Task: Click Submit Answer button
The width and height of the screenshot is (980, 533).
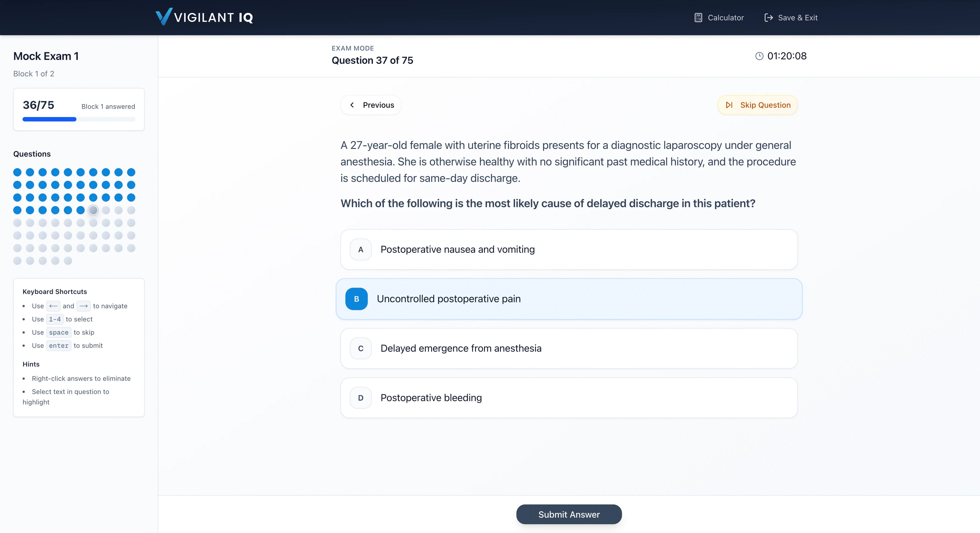Action: (x=569, y=514)
